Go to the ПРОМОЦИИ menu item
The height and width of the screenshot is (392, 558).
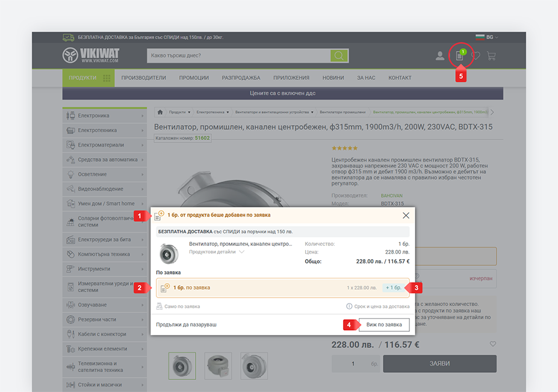[x=194, y=78]
